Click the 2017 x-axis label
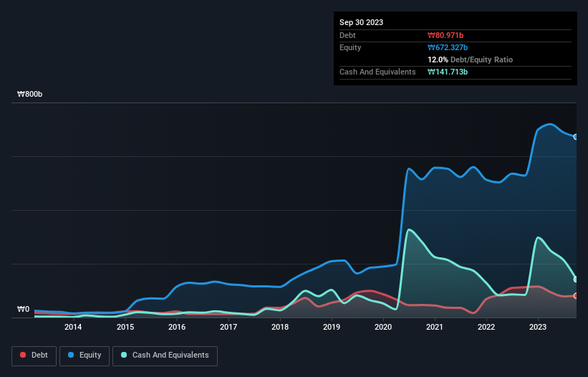The width and height of the screenshot is (588, 377). coord(228,327)
